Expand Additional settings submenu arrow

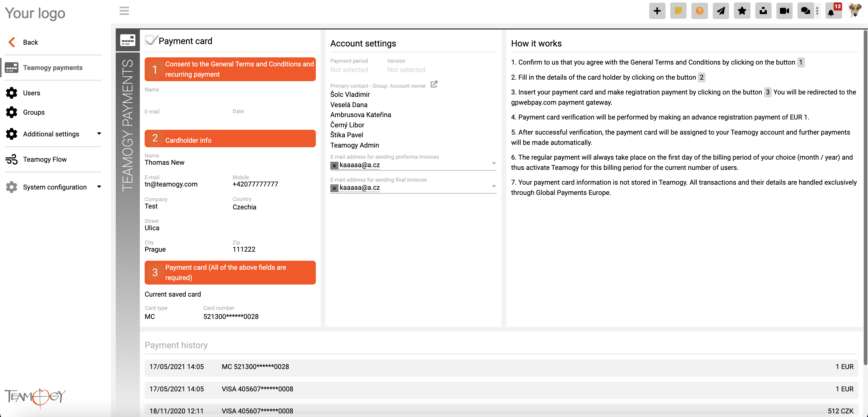[x=99, y=134]
